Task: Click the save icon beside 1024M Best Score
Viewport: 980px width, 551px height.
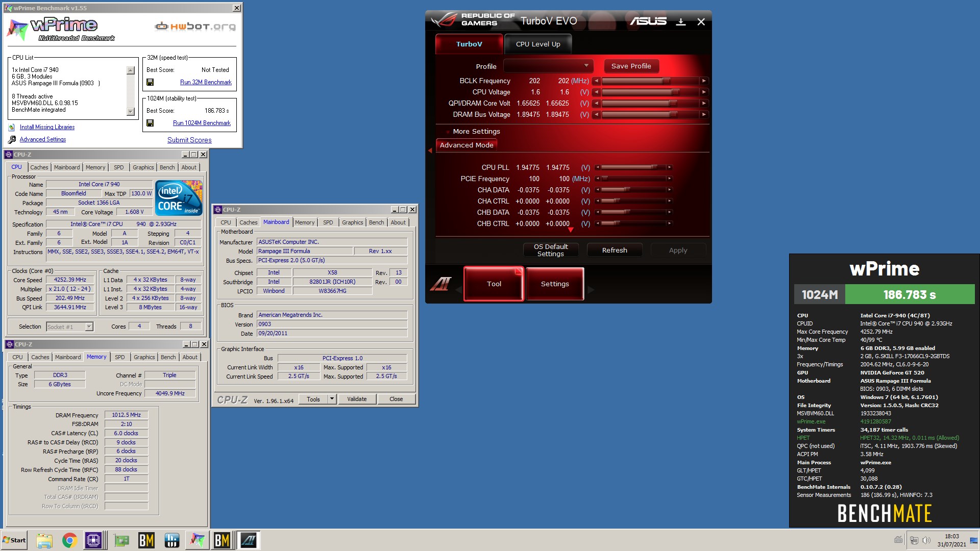Action: 150,123
